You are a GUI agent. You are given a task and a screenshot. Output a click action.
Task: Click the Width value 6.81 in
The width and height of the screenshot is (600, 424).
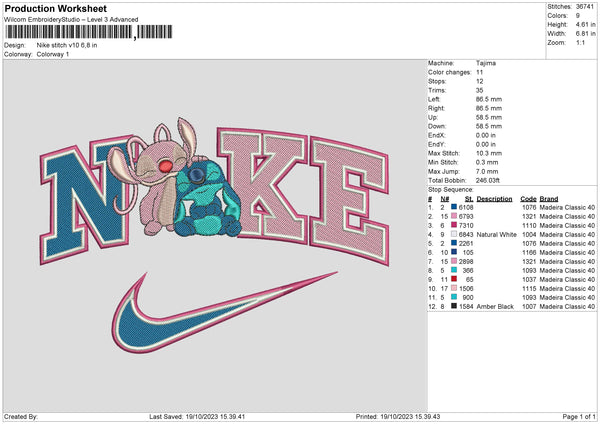pyautogui.click(x=585, y=34)
